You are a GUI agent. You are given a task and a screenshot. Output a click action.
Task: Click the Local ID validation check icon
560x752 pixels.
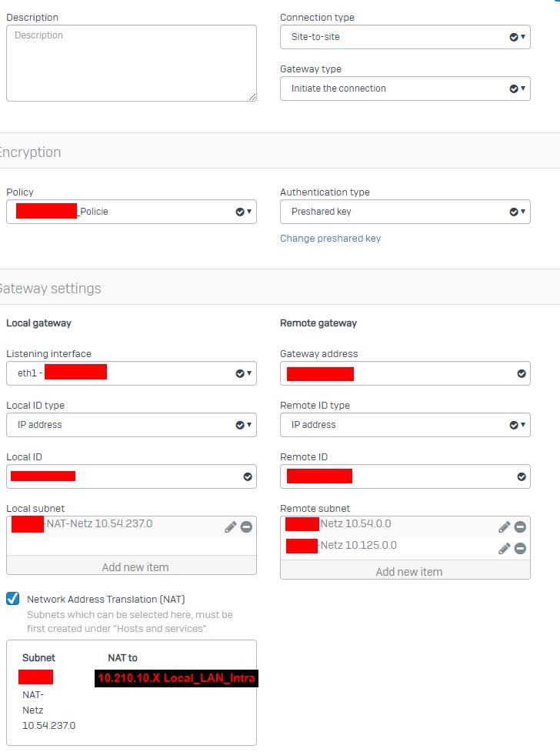point(248,476)
